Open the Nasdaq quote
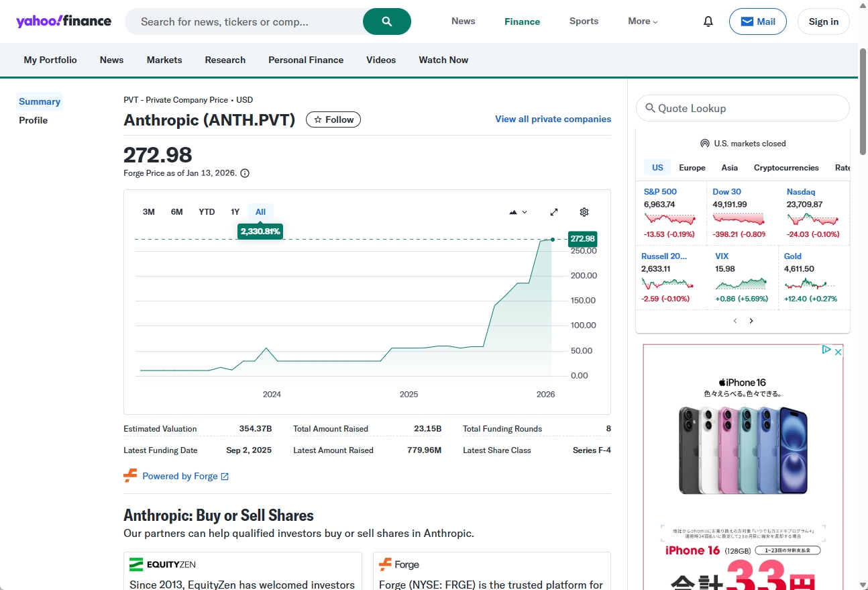 point(801,191)
